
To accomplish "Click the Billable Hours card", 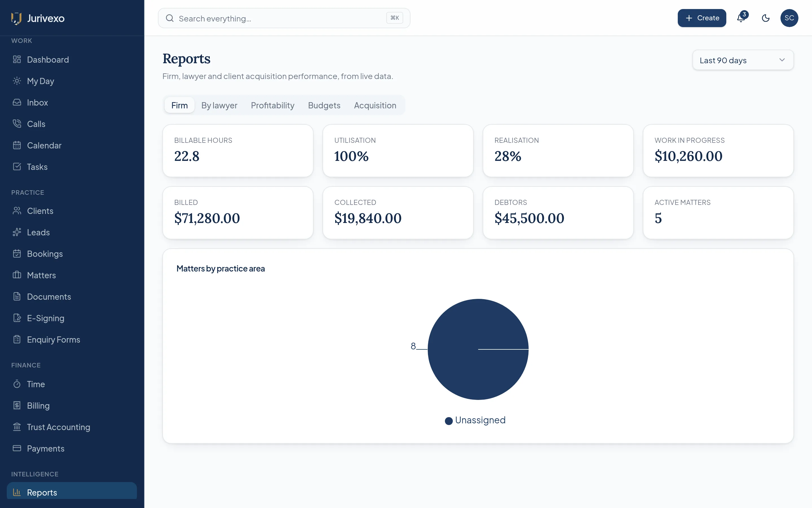I will coord(238,151).
